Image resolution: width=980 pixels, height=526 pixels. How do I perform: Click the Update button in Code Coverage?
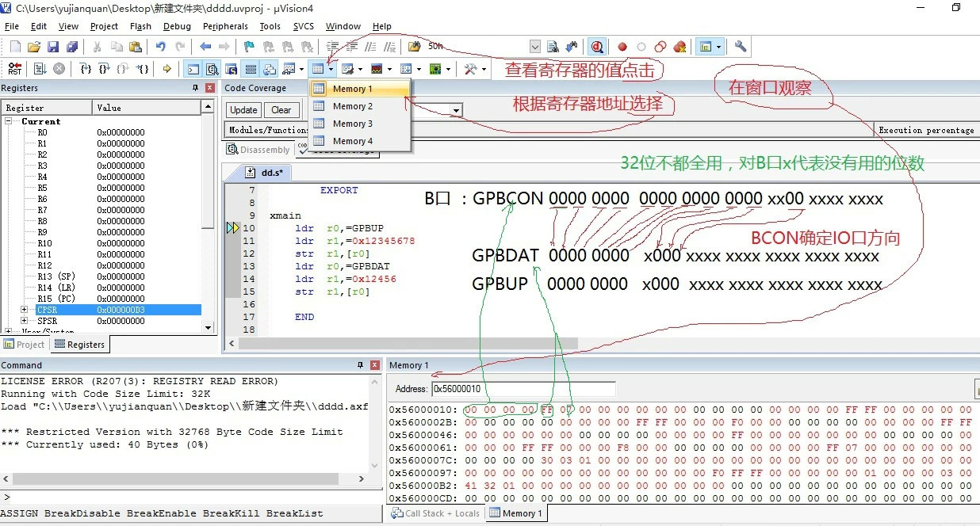(243, 110)
